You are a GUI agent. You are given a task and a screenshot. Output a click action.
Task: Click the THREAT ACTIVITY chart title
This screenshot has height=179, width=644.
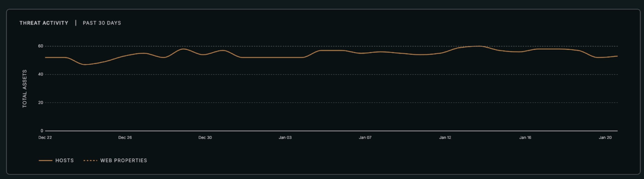click(x=44, y=23)
